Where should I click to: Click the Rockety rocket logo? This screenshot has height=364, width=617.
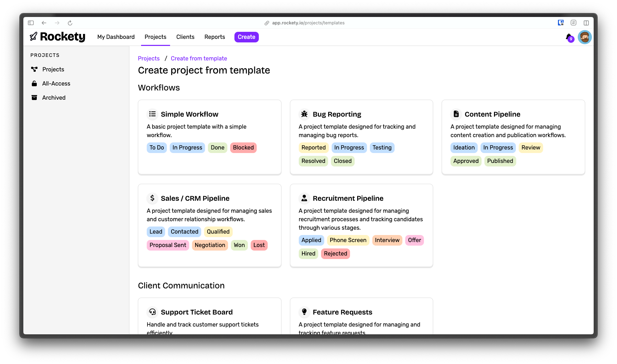coord(33,37)
